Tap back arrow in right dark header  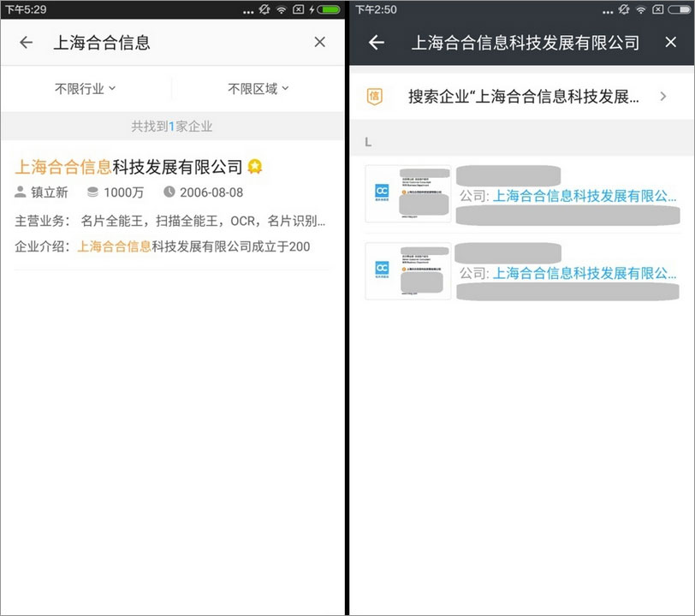376,43
